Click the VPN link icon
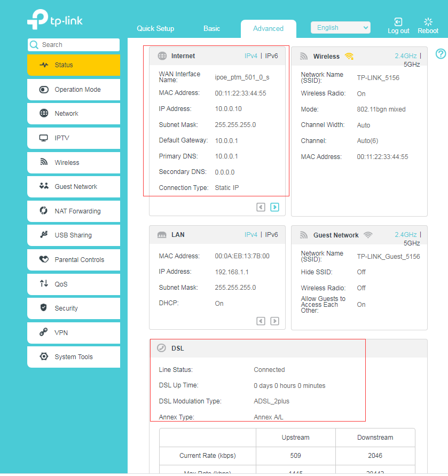448x476 pixels. click(44, 332)
